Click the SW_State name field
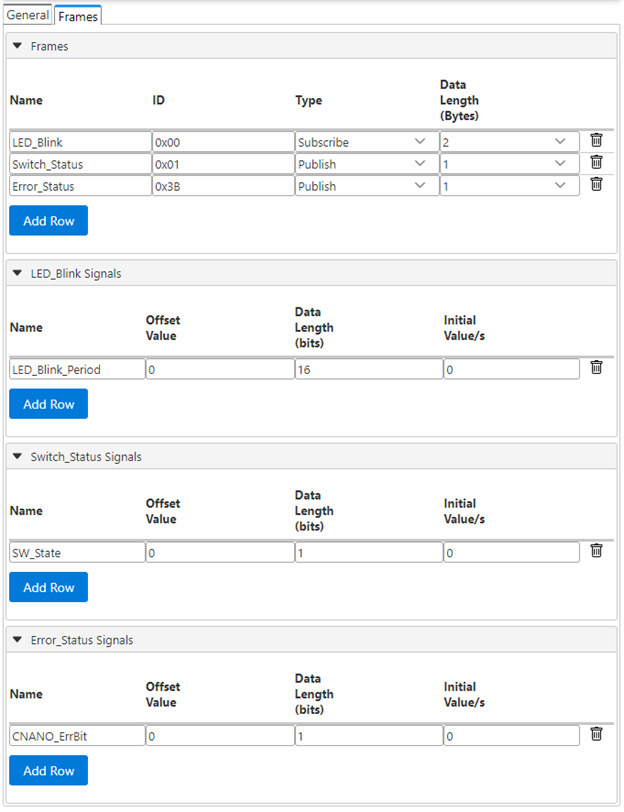The width and height of the screenshot is (624, 812). (77, 552)
